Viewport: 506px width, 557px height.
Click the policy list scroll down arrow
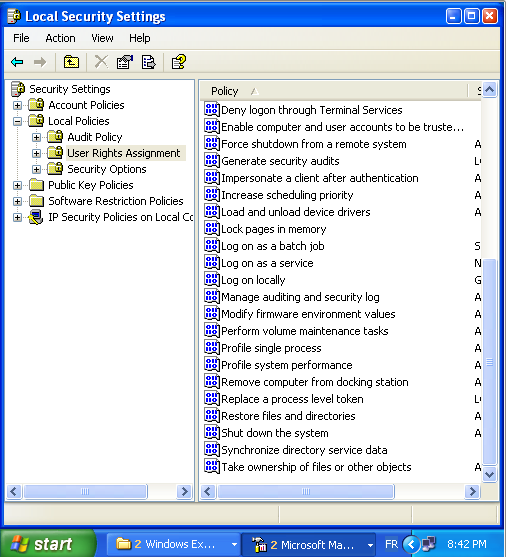click(490, 474)
